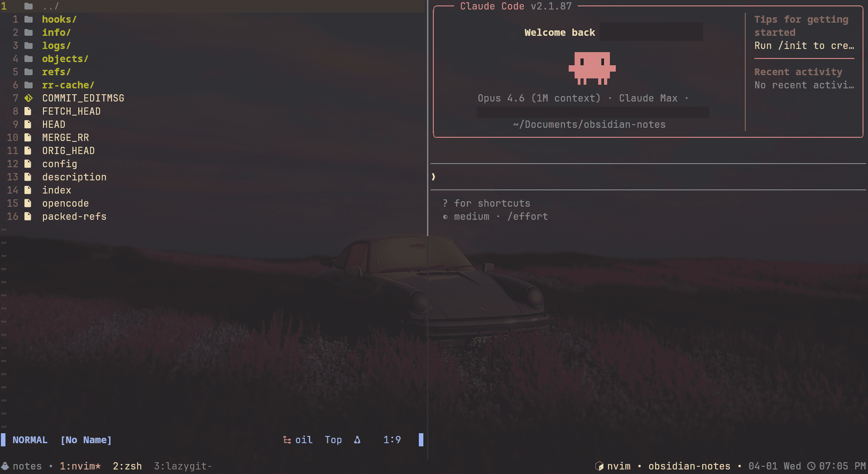Click the folder icon beside objects/
This screenshot has height=474, width=868.
coord(29,59)
